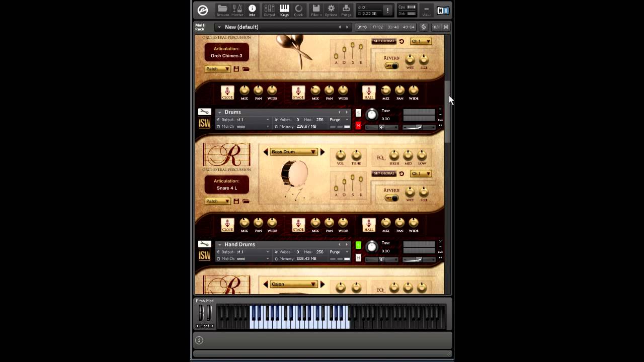Screen dimensions: 644x362
Task: Toggle the Bass Drum CLOSE mic
Action: (x=227, y=224)
